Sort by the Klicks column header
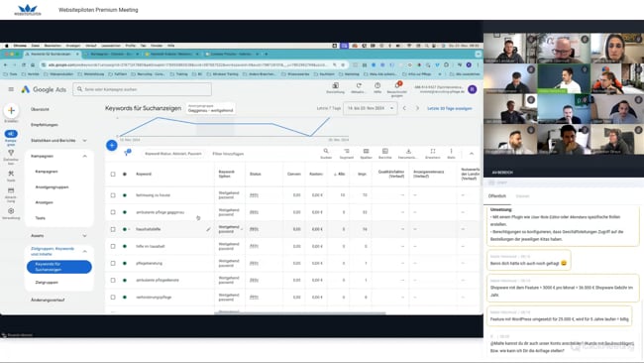Image resolution: width=644 pixels, height=363 pixels. tap(339, 175)
